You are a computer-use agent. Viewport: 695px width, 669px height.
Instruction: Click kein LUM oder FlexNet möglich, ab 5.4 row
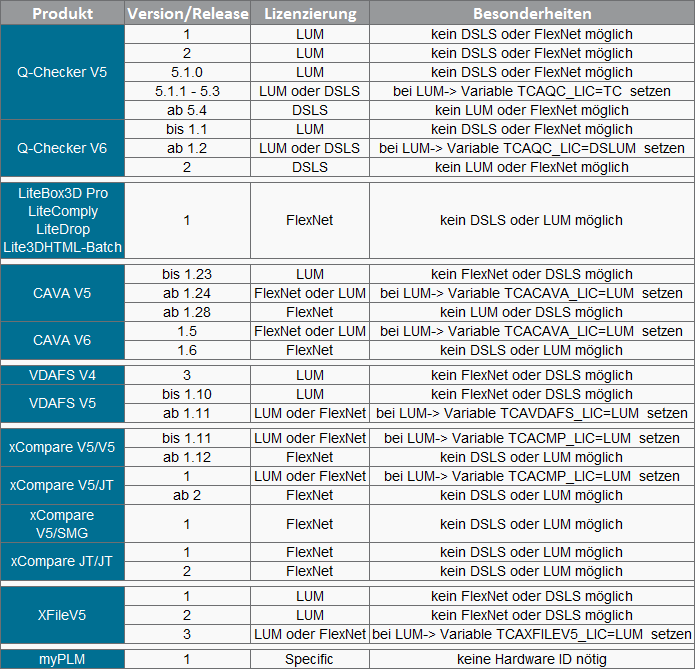[532, 110]
